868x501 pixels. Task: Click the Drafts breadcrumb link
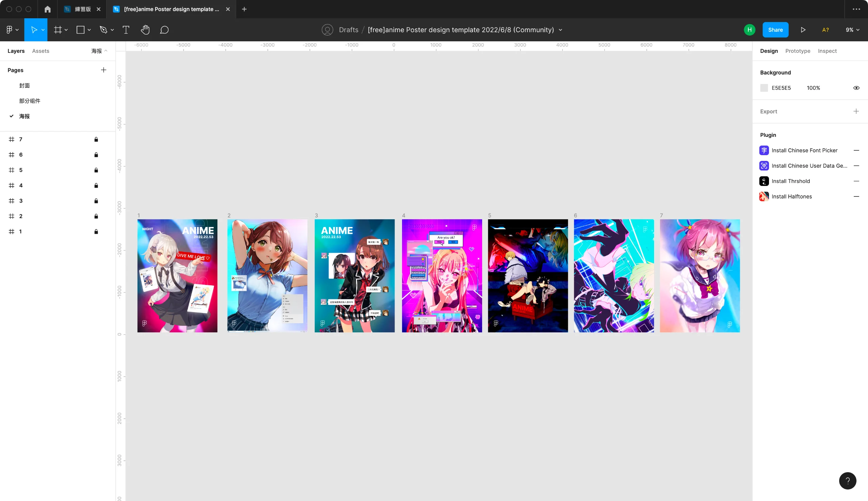coord(349,30)
